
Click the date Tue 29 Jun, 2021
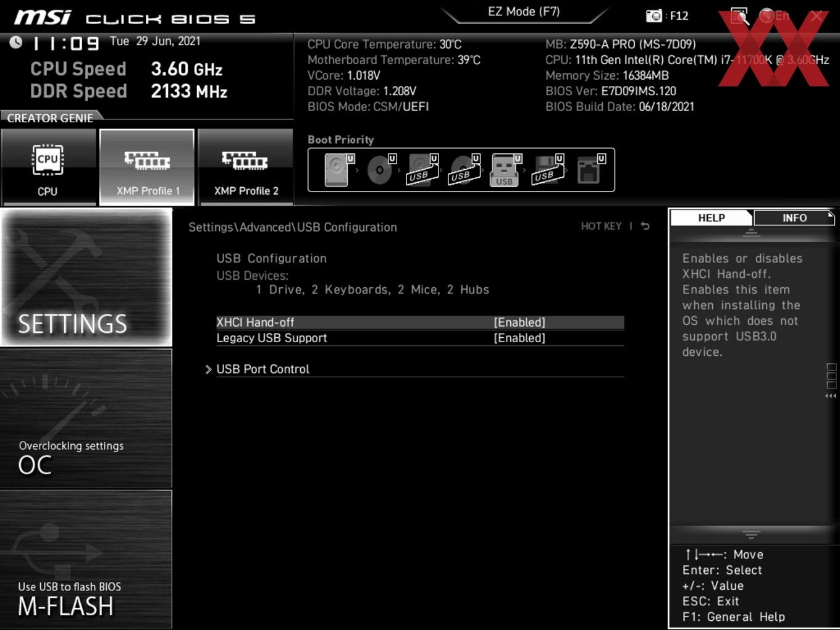tap(155, 41)
